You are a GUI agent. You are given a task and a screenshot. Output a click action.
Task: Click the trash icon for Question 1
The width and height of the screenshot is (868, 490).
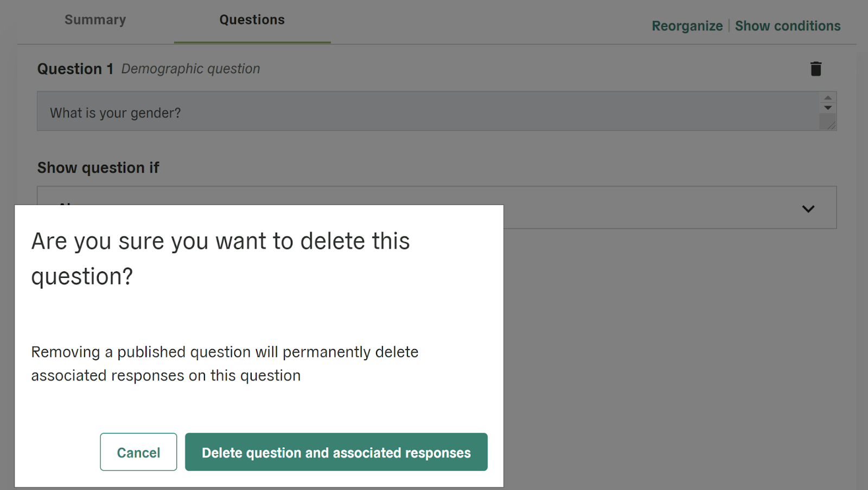click(815, 69)
